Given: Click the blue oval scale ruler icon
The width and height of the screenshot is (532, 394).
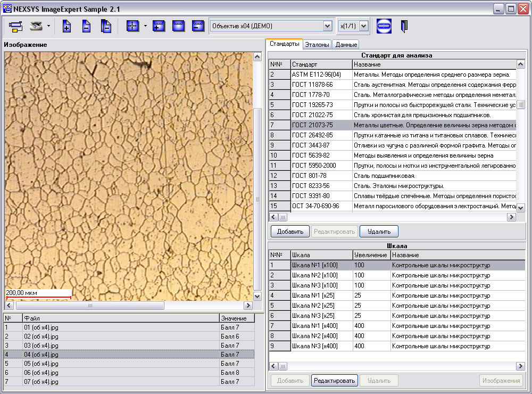Looking at the screenshot, I should pyautogui.click(x=384, y=26).
